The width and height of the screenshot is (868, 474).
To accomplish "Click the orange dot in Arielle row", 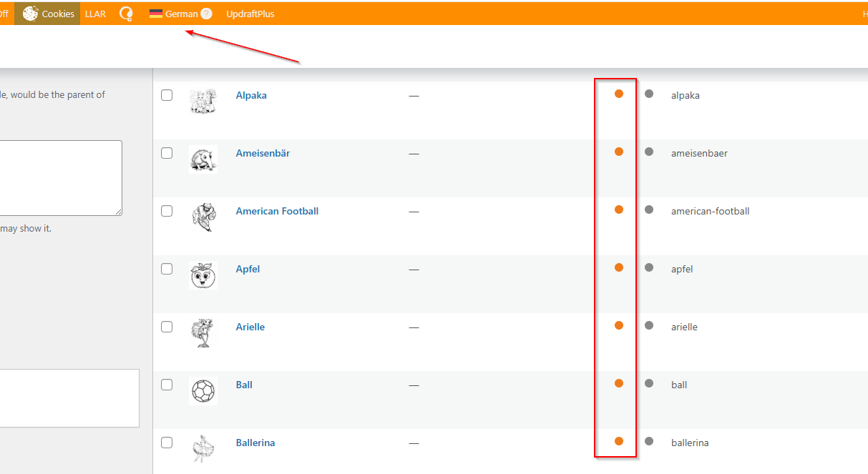I will pyautogui.click(x=619, y=325).
